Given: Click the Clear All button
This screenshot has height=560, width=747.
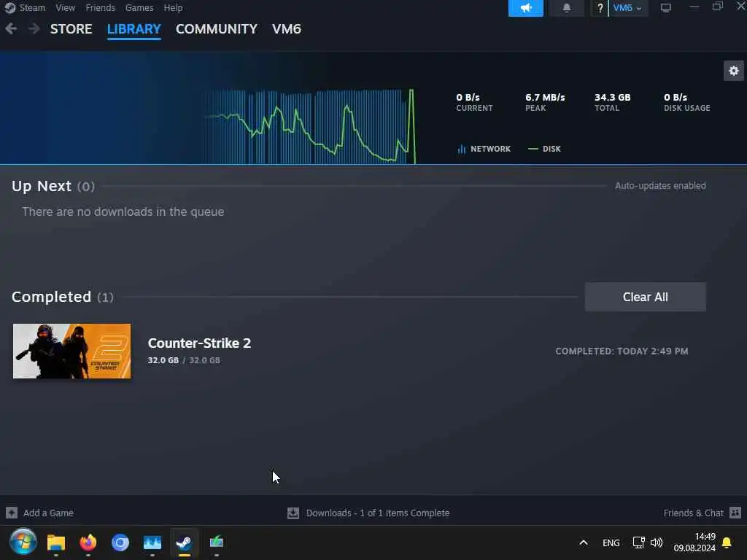Looking at the screenshot, I should point(645,297).
